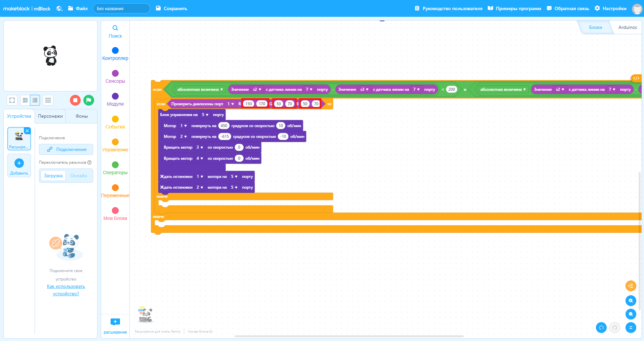The image size is (644, 341).
Task: Open port dropdown in Проверить диапазоны block
Action: point(231,104)
